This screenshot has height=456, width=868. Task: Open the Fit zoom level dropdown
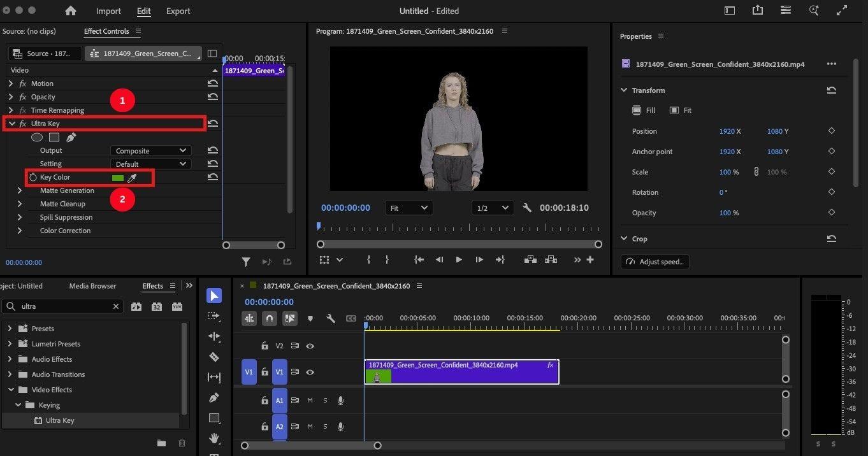(409, 208)
